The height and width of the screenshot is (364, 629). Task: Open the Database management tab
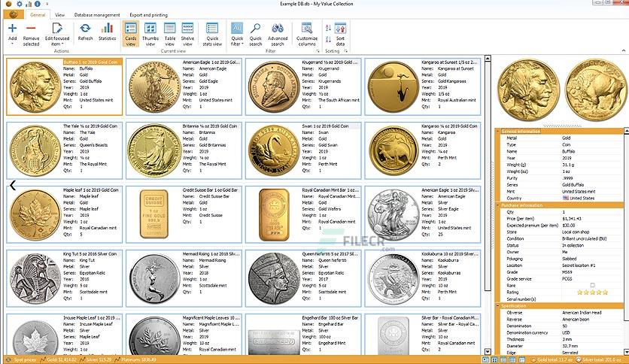[x=97, y=15]
